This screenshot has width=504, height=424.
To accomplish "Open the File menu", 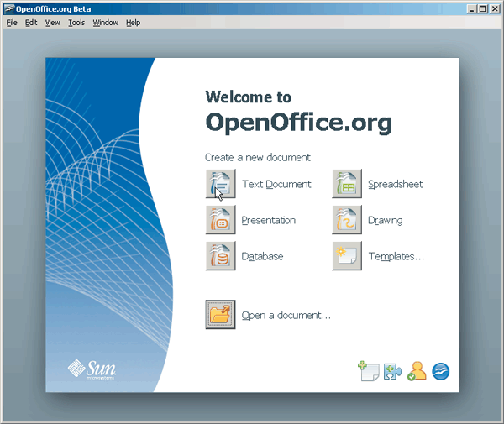I will click(x=12, y=23).
